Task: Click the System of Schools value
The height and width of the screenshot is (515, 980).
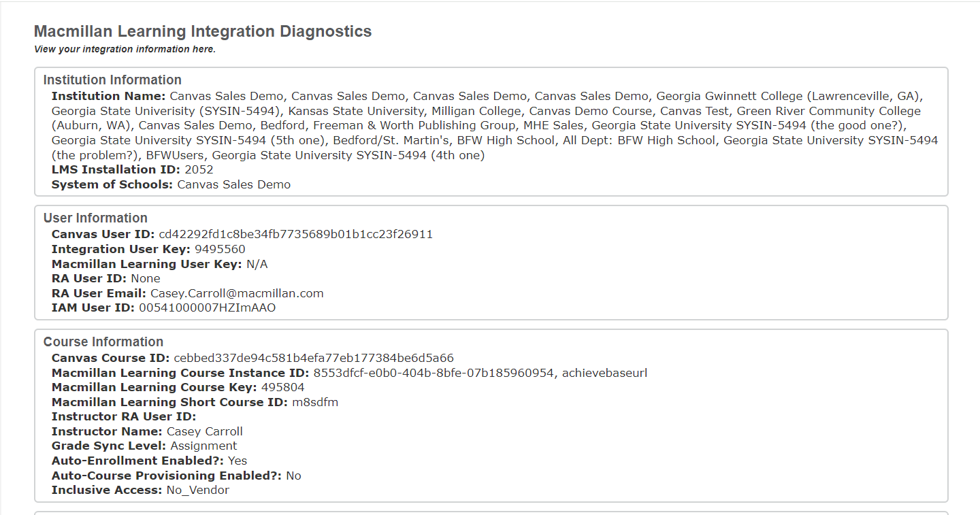Action: (x=233, y=184)
